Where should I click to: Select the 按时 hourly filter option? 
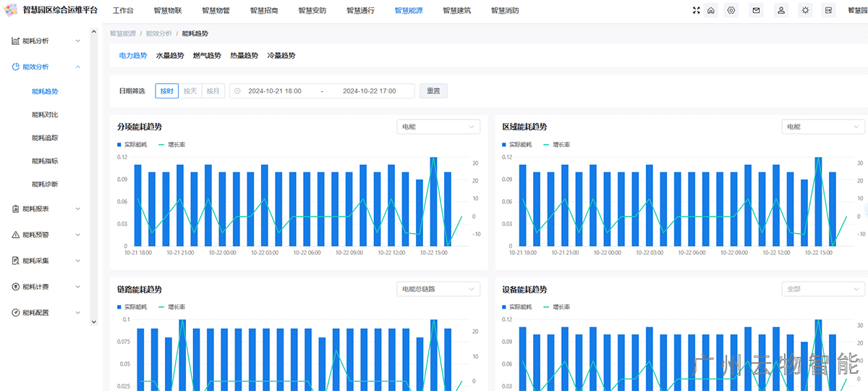pyautogui.click(x=167, y=91)
